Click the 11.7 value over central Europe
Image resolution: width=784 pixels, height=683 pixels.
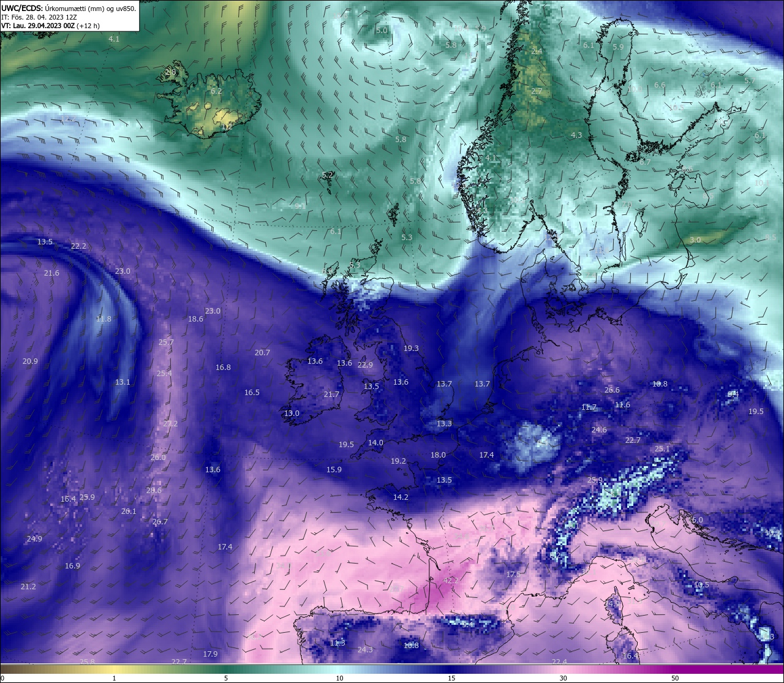click(589, 407)
